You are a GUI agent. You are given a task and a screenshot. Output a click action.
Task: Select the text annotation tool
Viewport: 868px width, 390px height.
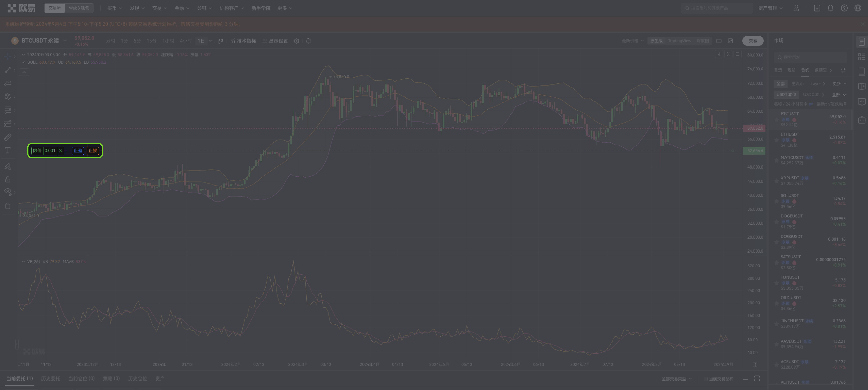point(8,150)
